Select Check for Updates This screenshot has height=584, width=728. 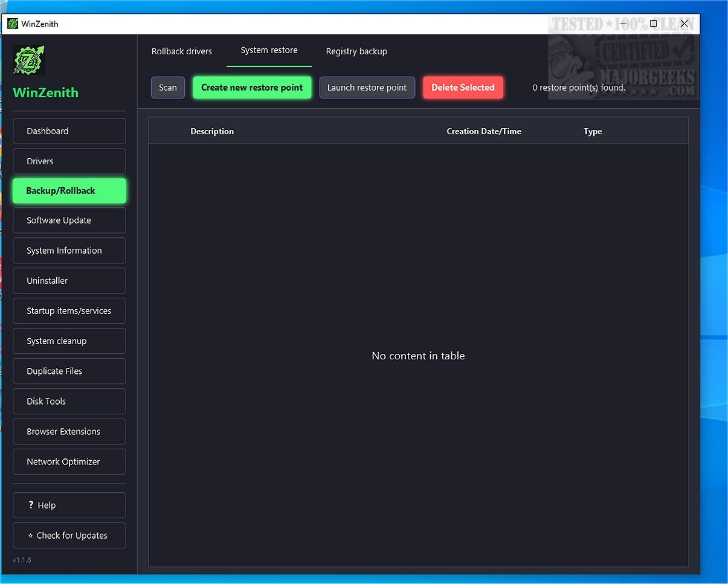coord(69,536)
